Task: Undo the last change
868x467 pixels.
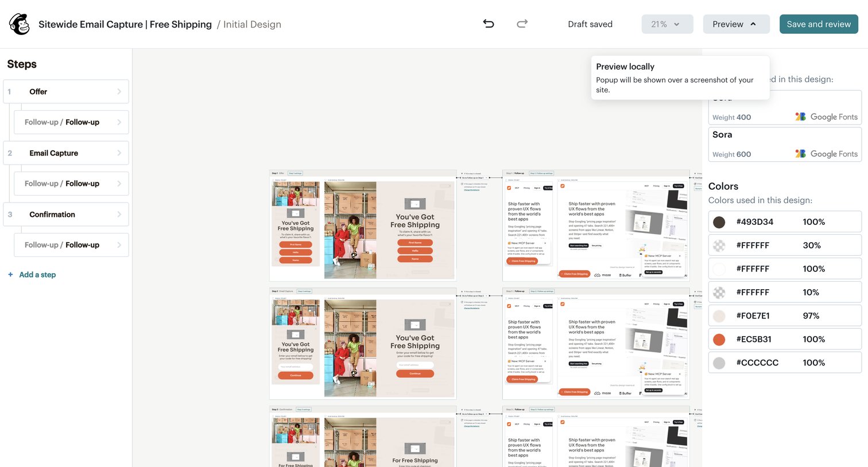Action: tap(489, 24)
